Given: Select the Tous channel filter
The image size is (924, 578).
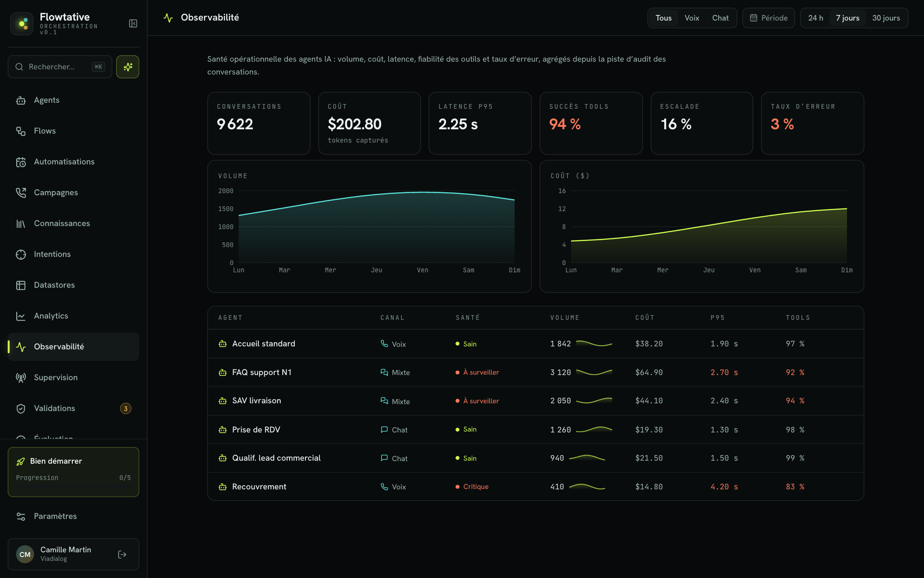Looking at the screenshot, I should point(663,18).
